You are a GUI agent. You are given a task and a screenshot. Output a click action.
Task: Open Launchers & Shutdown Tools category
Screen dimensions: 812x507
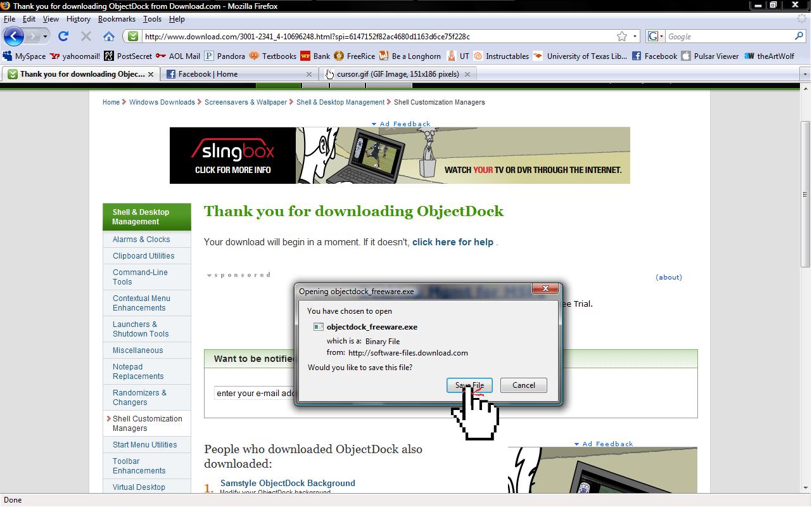pyautogui.click(x=141, y=329)
